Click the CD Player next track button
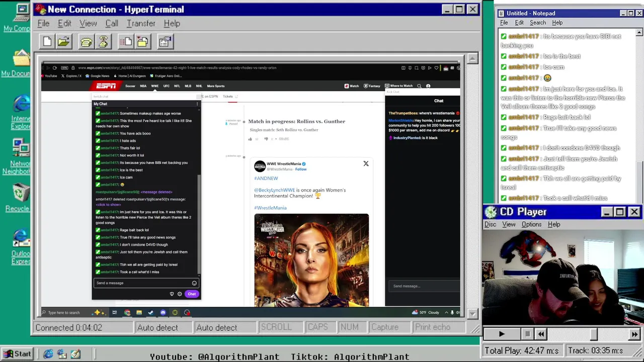 tap(634, 334)
